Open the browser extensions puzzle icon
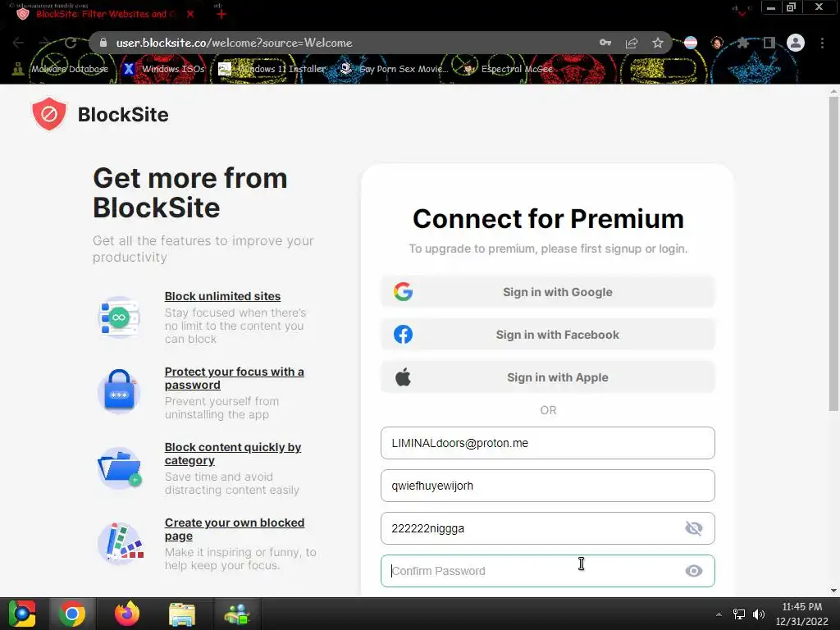840x630 pixels. click(x=743, y=43)
